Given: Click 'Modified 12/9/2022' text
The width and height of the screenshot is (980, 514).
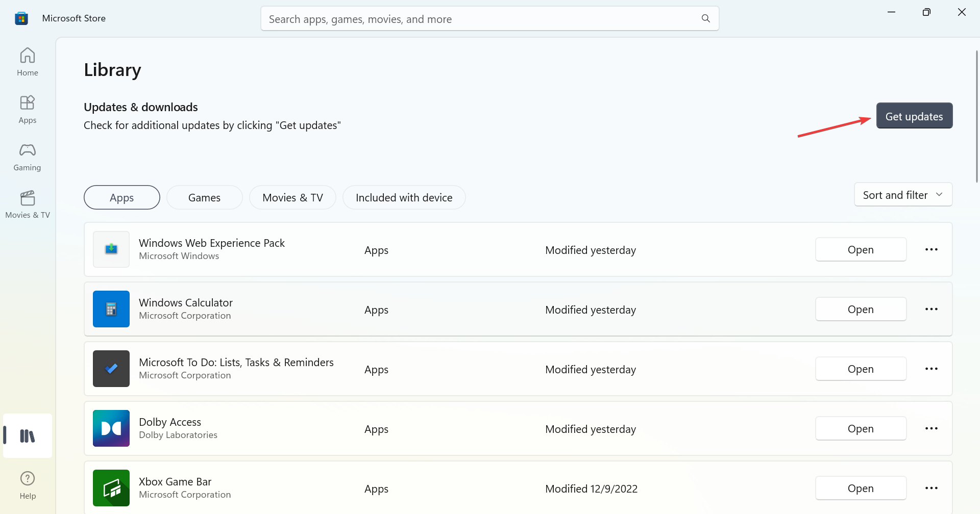Looking at the screenshot, I should point(591,489).
